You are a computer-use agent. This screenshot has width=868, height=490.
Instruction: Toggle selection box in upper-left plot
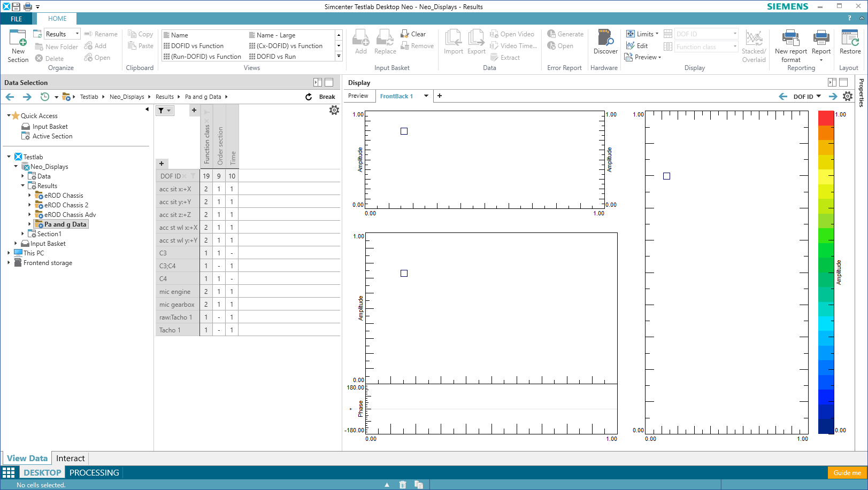coord(404,131)
